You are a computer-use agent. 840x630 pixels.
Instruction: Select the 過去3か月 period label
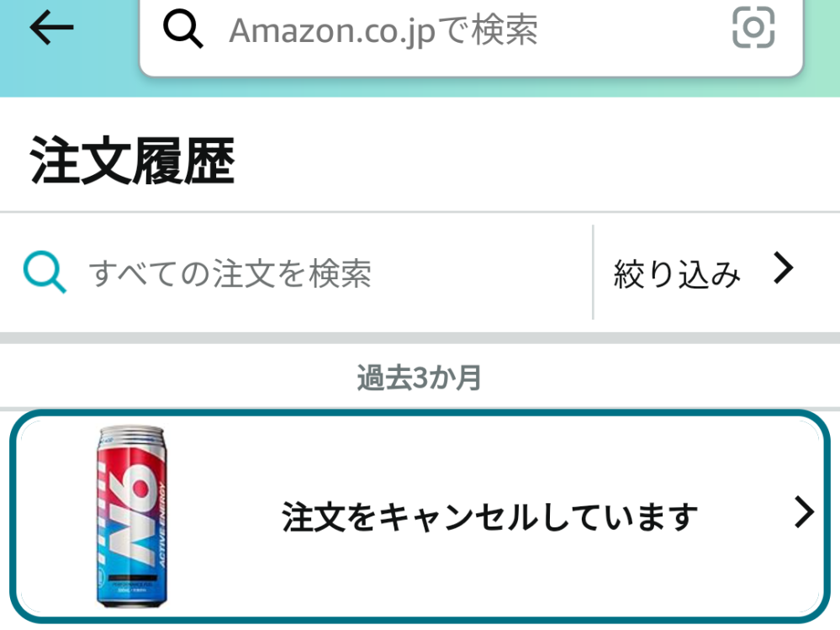click(419, 378)
